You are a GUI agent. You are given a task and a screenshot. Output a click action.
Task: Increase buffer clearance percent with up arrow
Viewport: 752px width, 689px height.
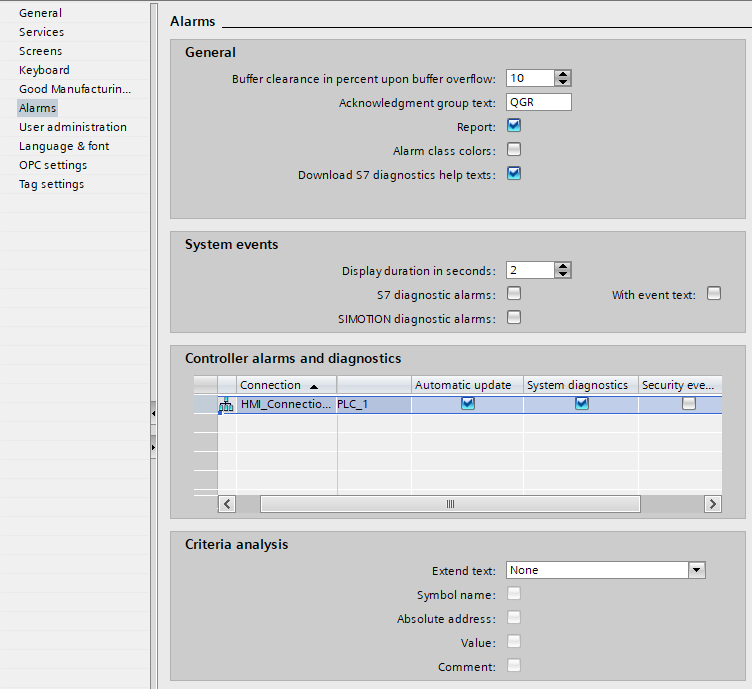563,74
